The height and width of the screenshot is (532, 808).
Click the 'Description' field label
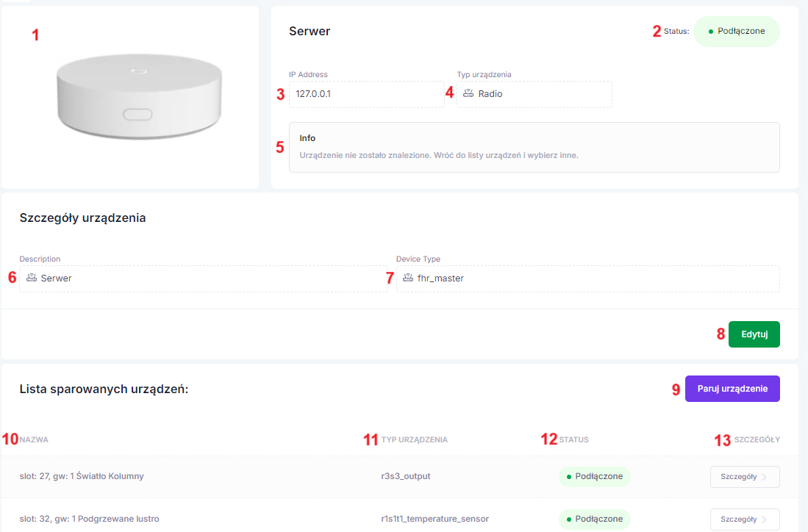[x=40, y=259]
